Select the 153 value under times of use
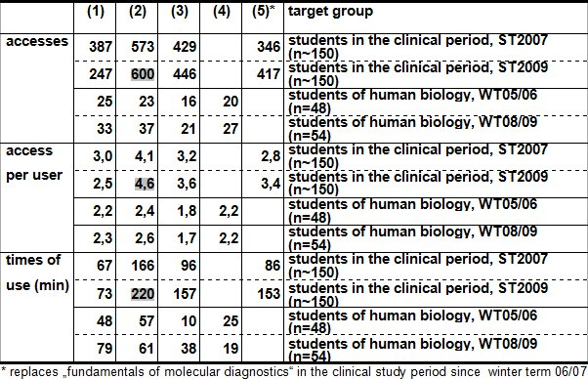The width and height of the screenshot is (588, 379). (269, 293)
